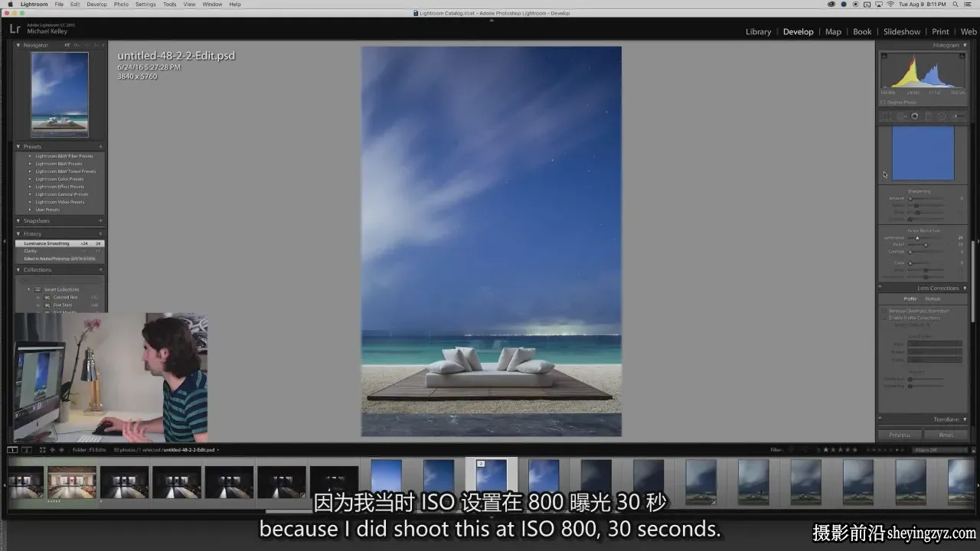Open the Develop menu in menu bar
Image resolution: width=980 pixels, height=551 pixels.
[x=96, y=5]
